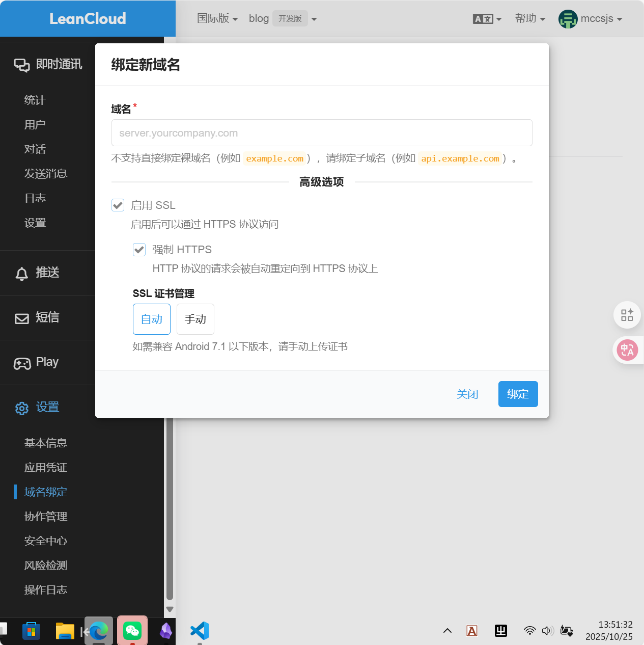
Task: Click the settings gear icon in sidebar
Action: (x=22, y=408)
